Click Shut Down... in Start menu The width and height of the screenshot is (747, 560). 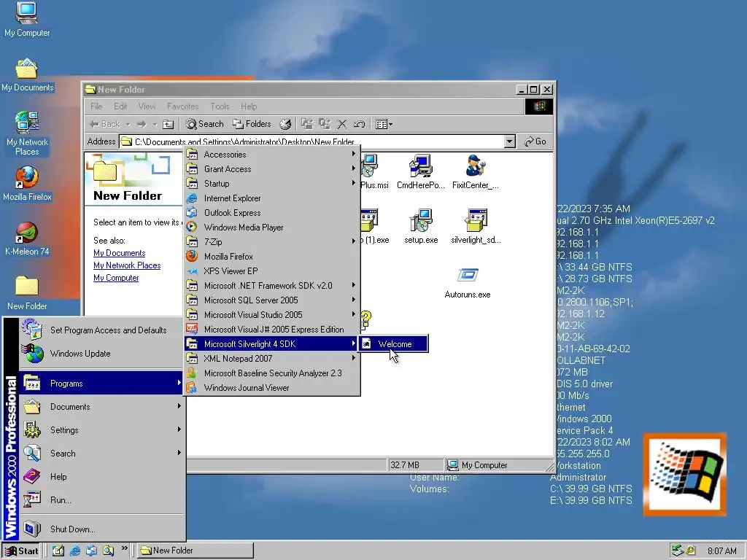click(x=101, y=529)
